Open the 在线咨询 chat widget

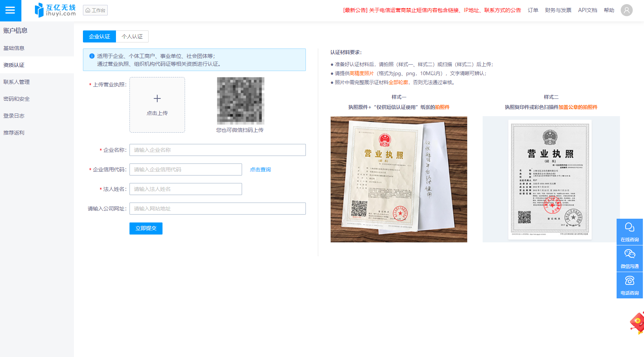(x=629, y=232)
